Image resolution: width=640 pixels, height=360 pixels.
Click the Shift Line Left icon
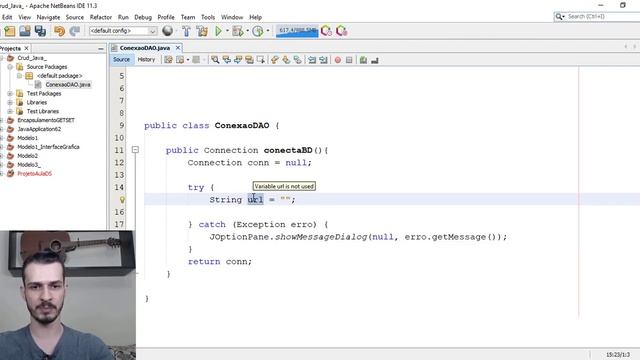[x=312, y=60]
